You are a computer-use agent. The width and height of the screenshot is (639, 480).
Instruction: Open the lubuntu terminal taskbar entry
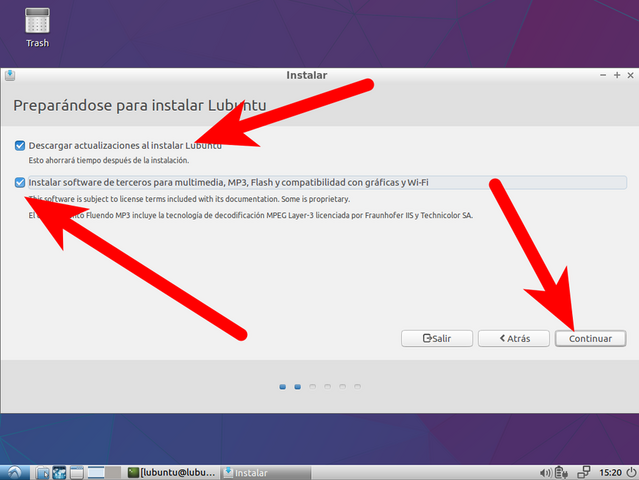coord(172,473)
